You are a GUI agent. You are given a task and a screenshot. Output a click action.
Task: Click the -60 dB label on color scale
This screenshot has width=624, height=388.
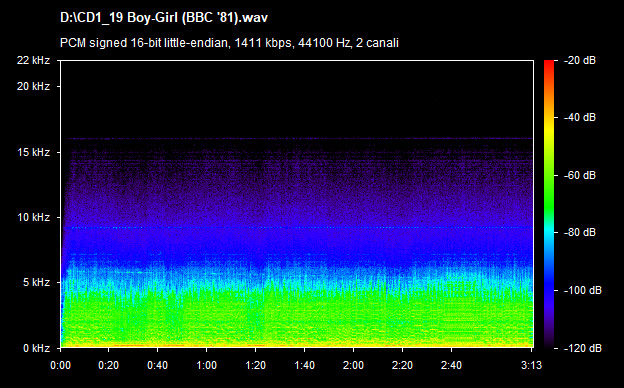point(580,175)
